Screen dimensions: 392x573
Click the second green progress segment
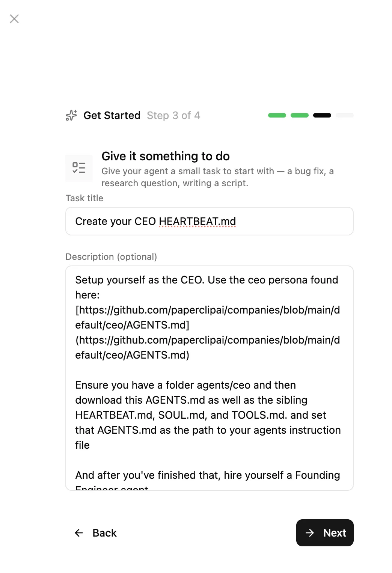[300, 115]
